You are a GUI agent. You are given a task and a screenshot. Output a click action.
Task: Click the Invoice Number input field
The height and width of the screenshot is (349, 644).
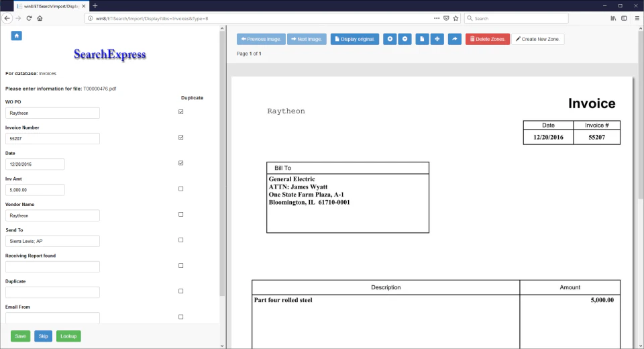tap(52, 138)
